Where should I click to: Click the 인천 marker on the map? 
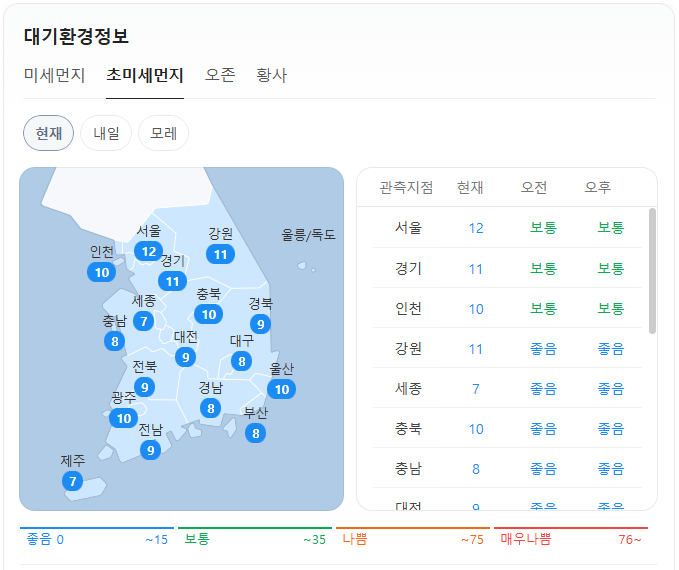tap(102, 272)
